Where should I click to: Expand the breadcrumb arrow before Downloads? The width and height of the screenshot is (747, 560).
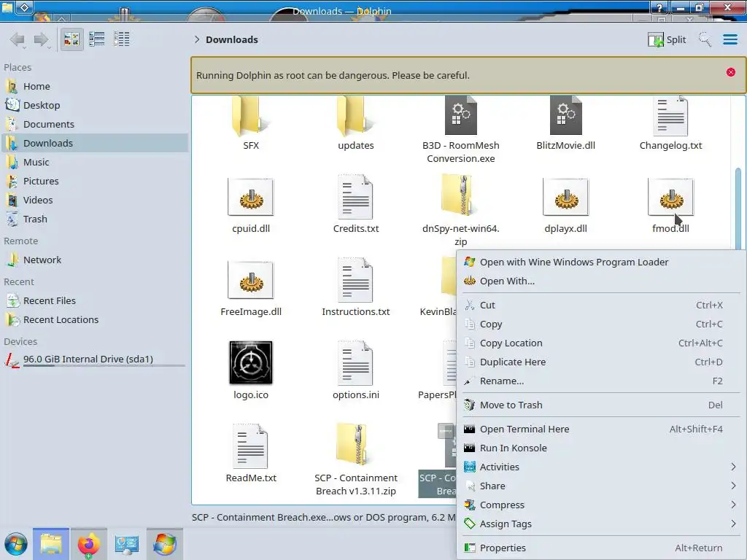click(197, 39)
